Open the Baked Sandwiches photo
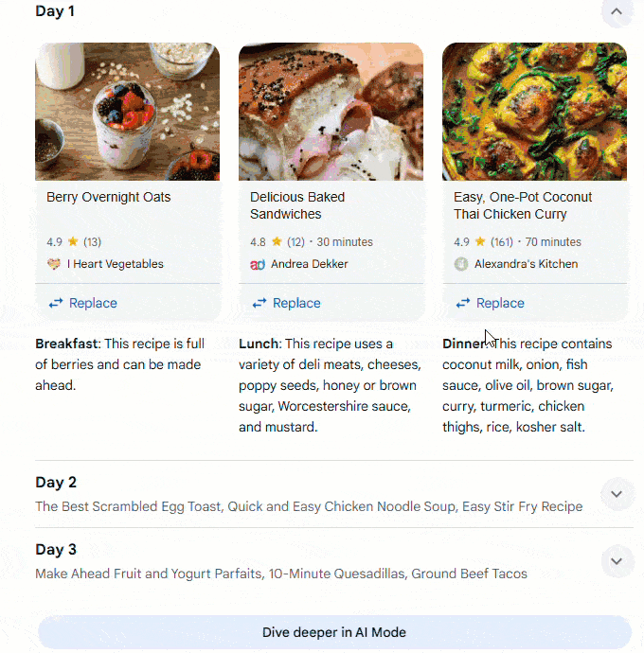 click(331, 112)
